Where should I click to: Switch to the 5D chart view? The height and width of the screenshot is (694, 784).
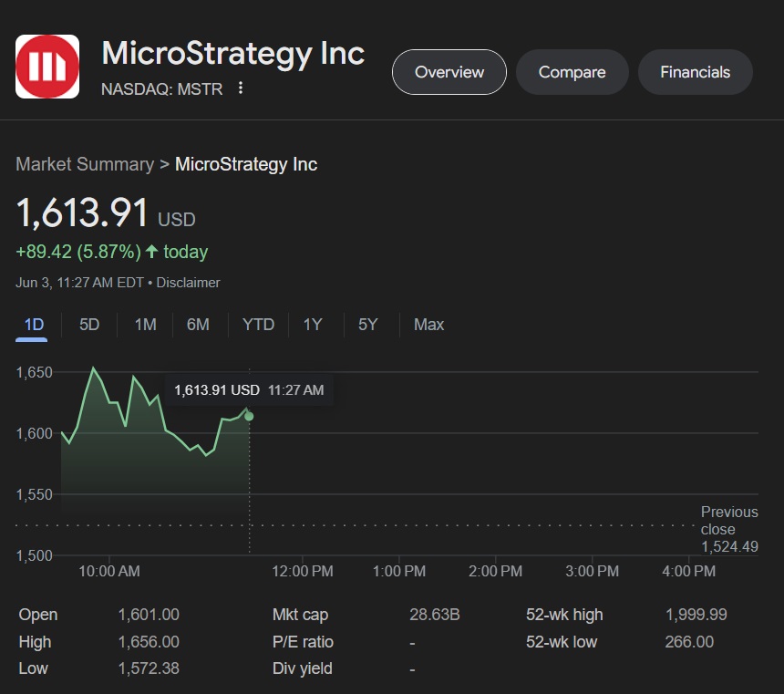(88, 325)
